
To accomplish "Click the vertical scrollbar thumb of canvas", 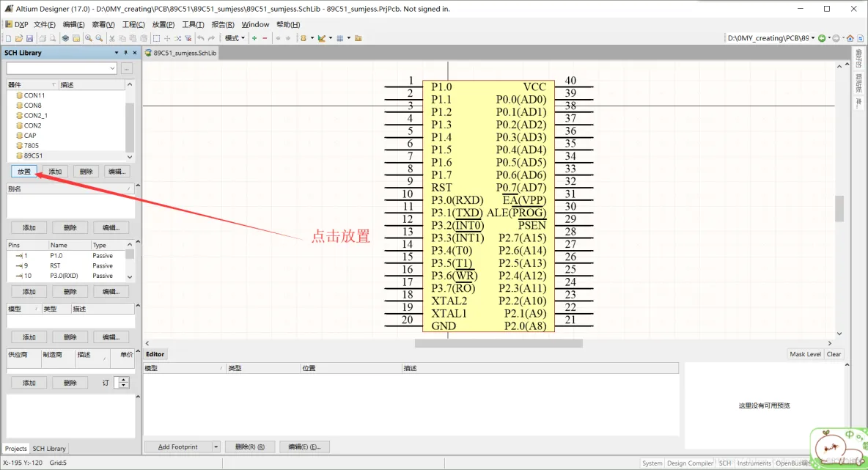I will point(839,208).
